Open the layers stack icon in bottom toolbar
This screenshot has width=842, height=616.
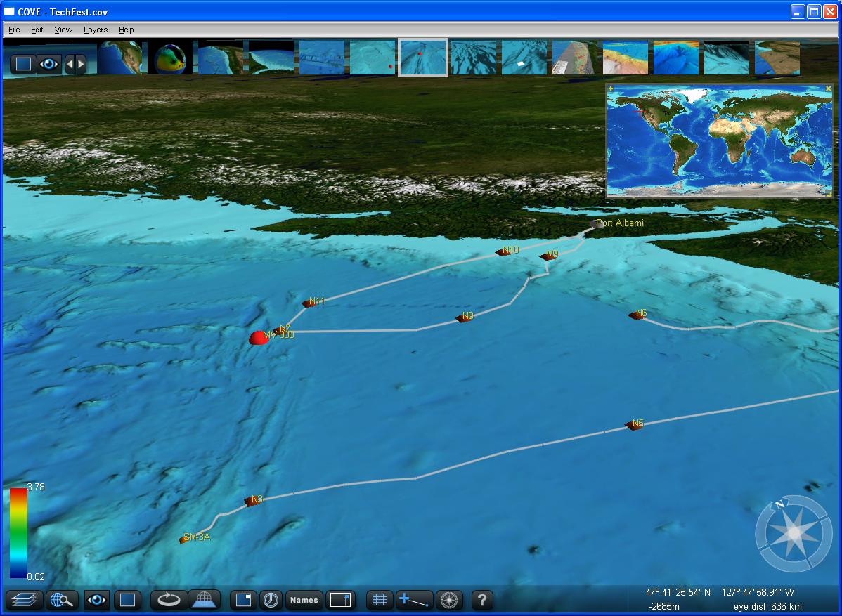pos(24,600)
